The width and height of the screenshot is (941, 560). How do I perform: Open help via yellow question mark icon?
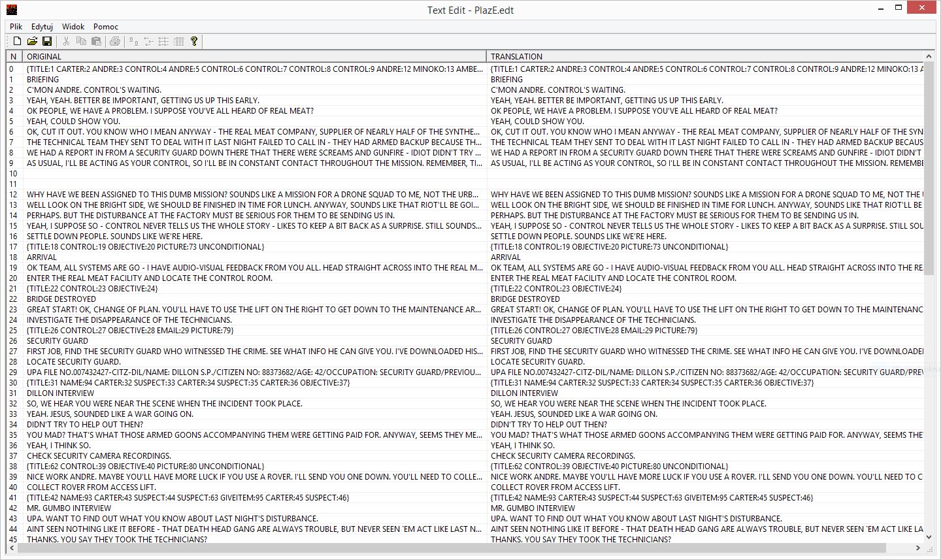pos(194,41)
